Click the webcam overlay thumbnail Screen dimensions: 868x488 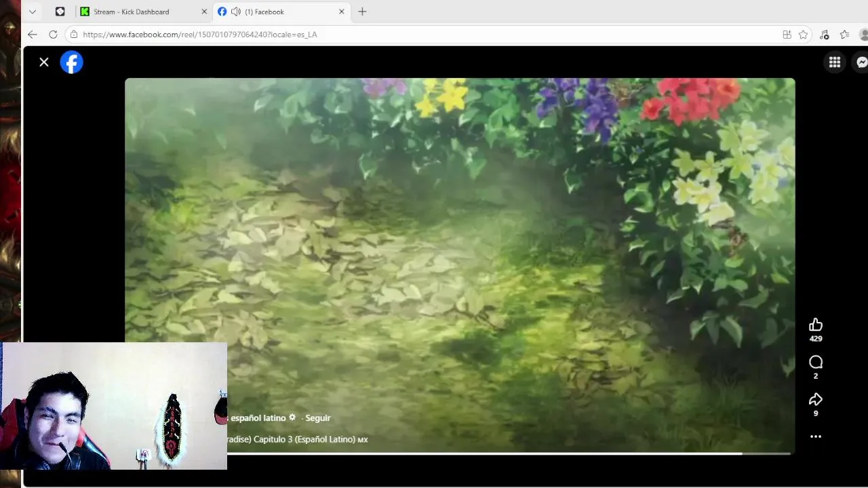pos(114,406)
